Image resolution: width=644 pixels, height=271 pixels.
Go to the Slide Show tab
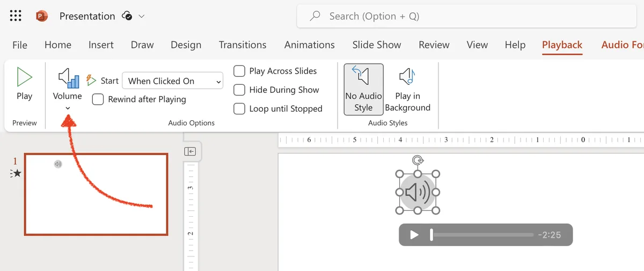point(377,45)
